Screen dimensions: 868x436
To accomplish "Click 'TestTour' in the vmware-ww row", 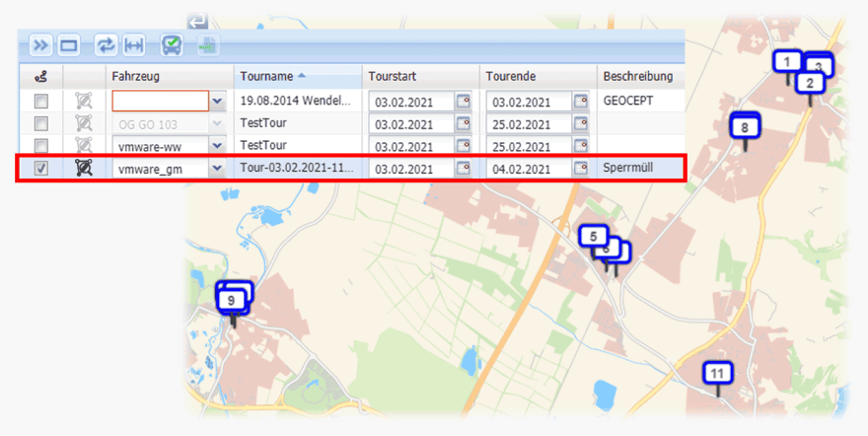I will [263, 145].
